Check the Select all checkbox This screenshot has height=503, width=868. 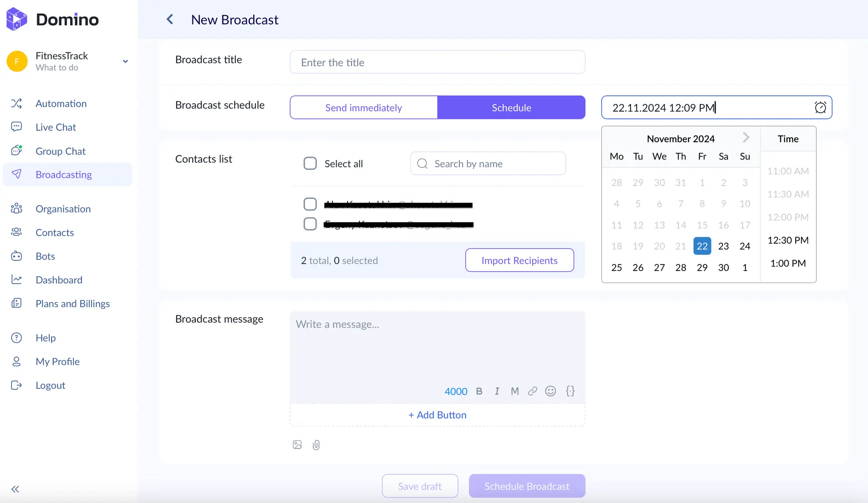pos(310,164)
